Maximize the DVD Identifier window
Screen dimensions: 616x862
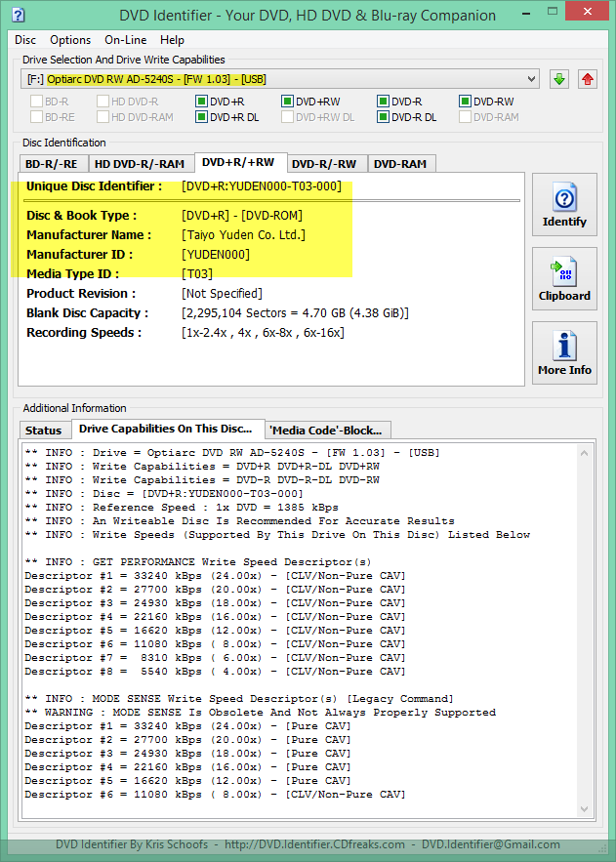point(553,11)
